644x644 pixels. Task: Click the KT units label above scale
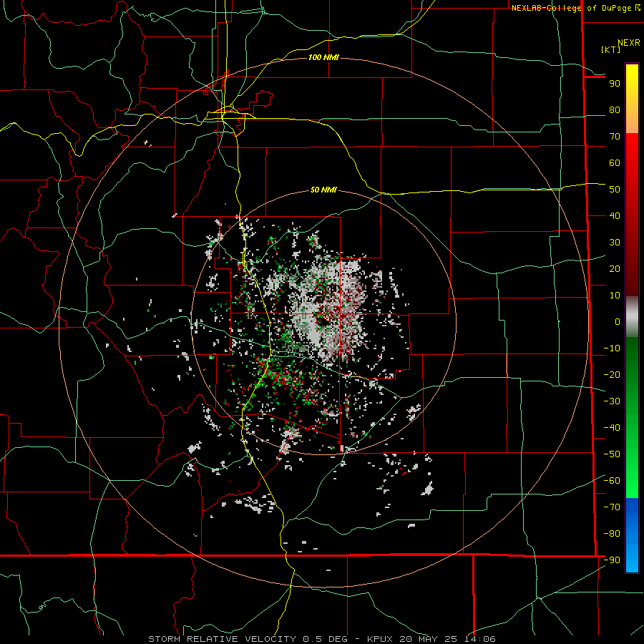point(611,49)
